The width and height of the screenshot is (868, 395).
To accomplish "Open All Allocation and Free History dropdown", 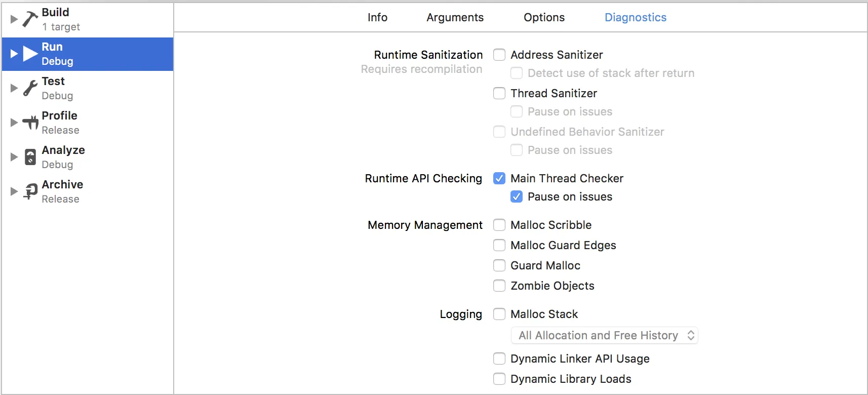I will (x=605, y=335).
